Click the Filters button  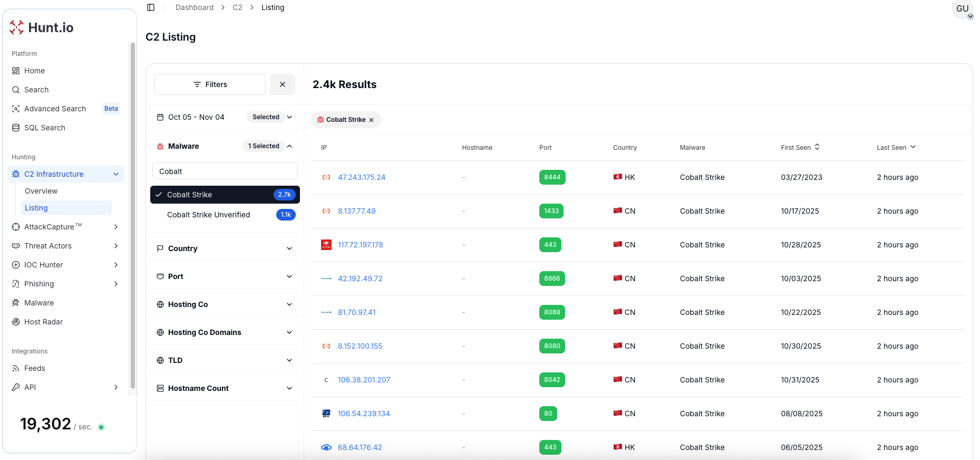pos(210,84)
